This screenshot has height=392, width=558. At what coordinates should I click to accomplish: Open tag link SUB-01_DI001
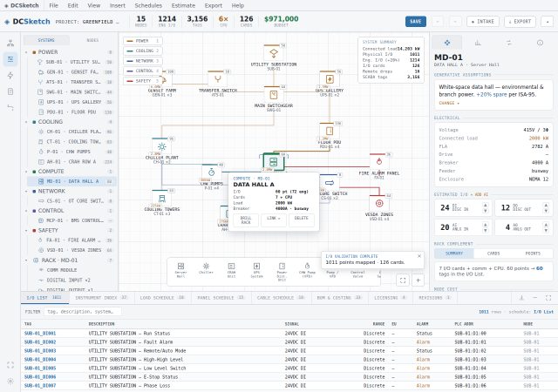40,334
